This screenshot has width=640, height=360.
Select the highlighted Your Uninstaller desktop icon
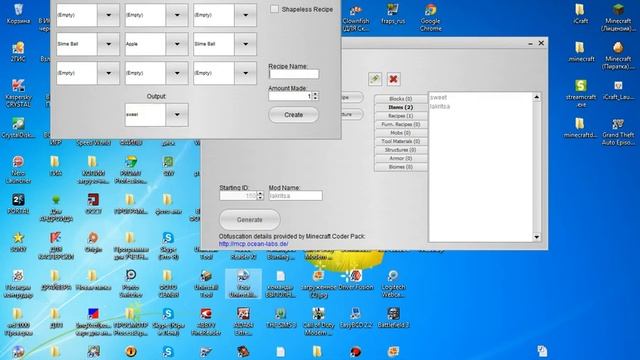click(x=243, y=283)
